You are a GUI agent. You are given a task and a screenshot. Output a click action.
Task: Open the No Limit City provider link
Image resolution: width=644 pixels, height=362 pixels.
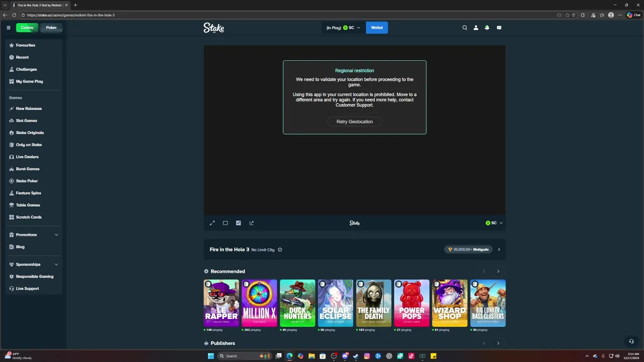[263, 250]
